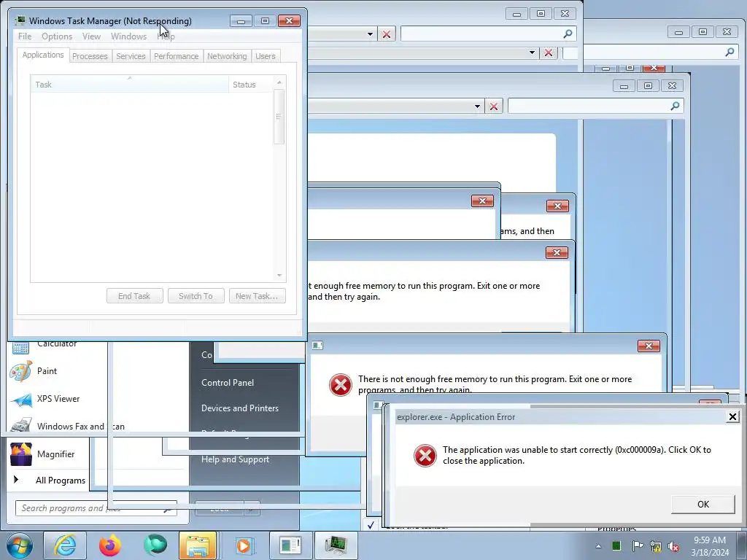Click the Windows Start orb
Screen dimensions: 747x560
20,545
